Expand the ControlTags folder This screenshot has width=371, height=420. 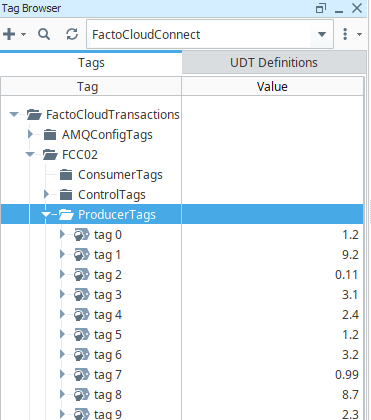[x=46, y=194]
